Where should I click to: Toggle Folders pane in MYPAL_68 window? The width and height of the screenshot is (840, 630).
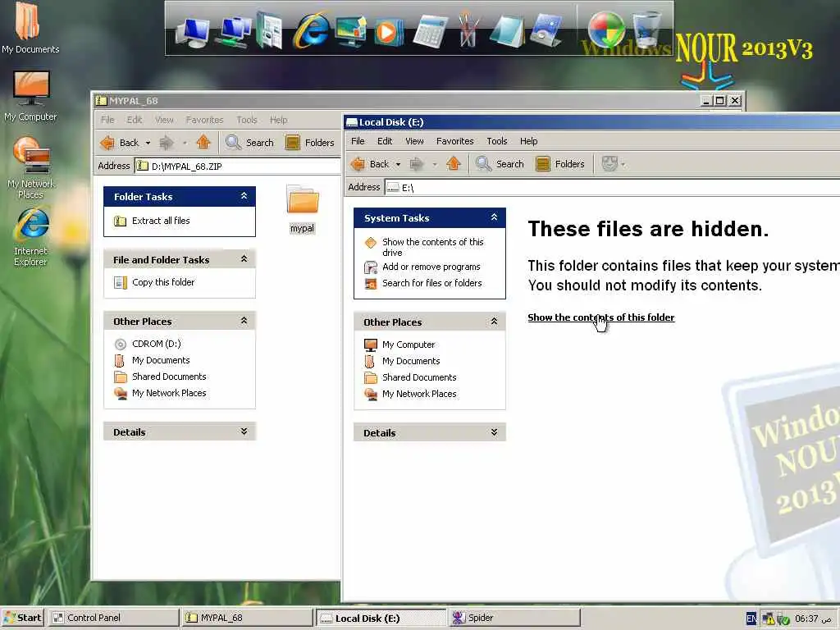[x=310, y=143]
